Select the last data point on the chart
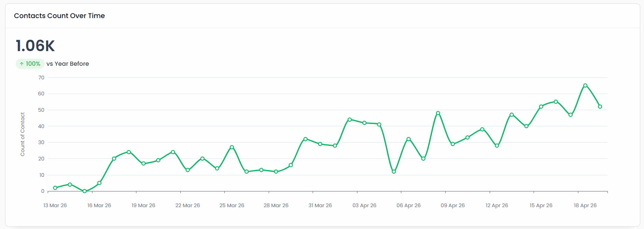 coord(600,107)
